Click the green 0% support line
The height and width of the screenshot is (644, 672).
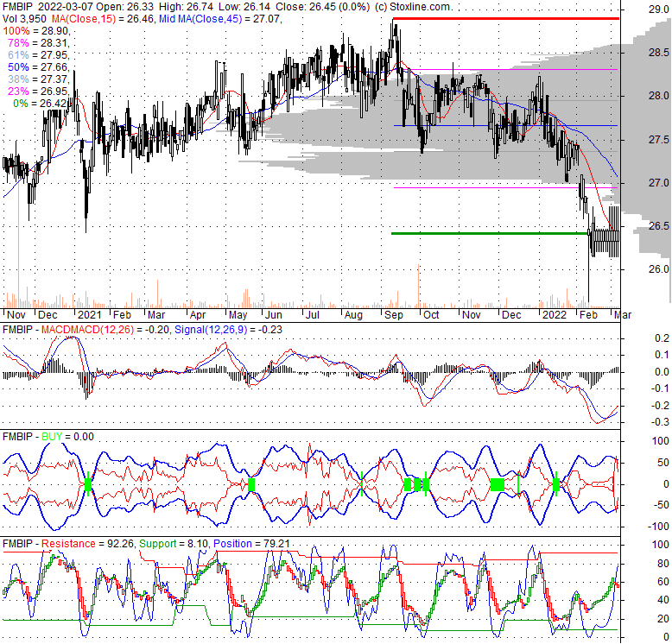click(490, 233)
